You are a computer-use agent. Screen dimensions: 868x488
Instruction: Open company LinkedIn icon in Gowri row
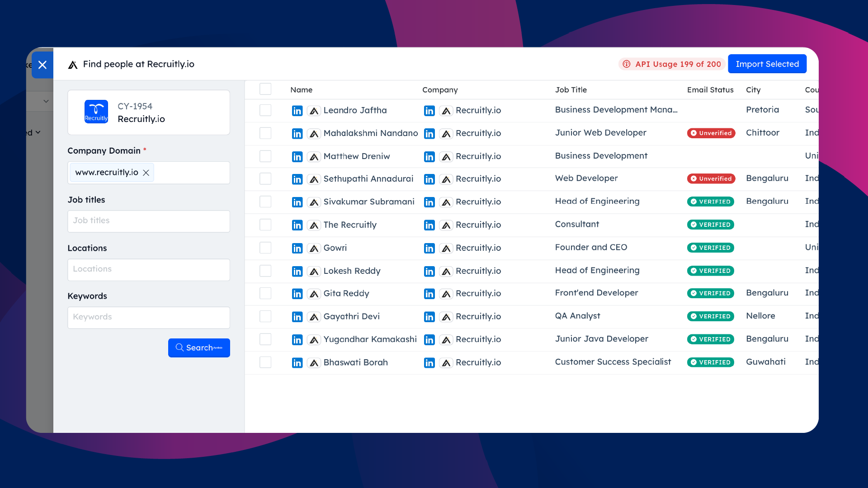click(x=429, y=248)
